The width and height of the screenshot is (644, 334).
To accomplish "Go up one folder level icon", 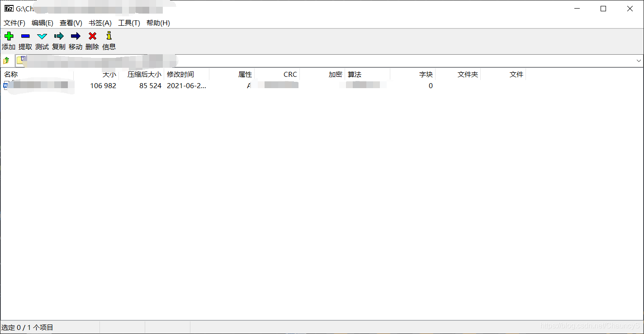I will click(6, 61).
